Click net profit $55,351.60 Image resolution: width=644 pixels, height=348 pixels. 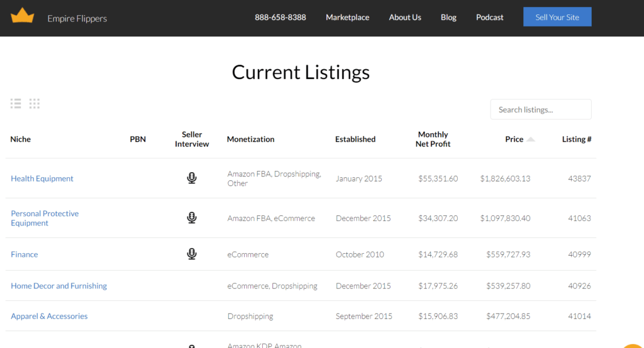click(x=438, y=178)
